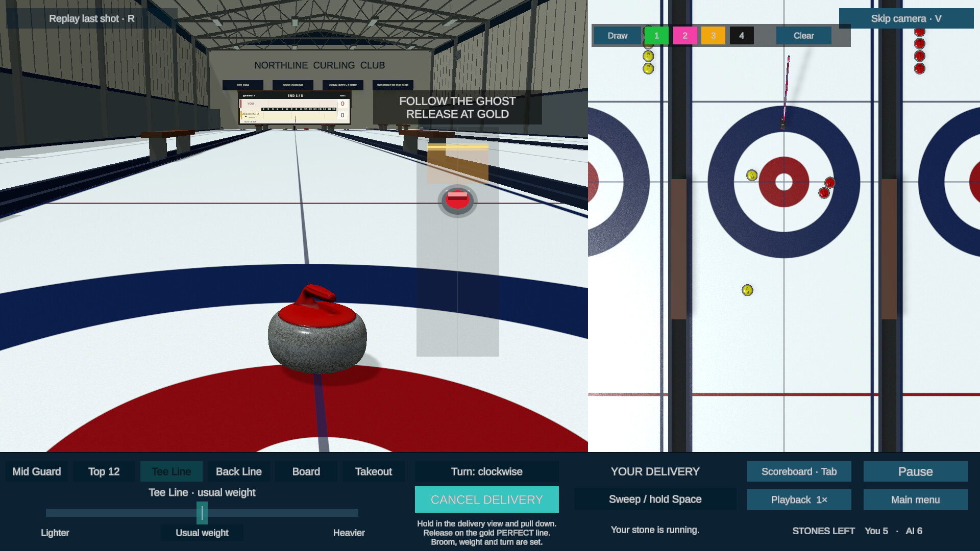This screenshot has height=551, width=980.
Task: Click the scoreboard on far wall
Action: [295, 108]
